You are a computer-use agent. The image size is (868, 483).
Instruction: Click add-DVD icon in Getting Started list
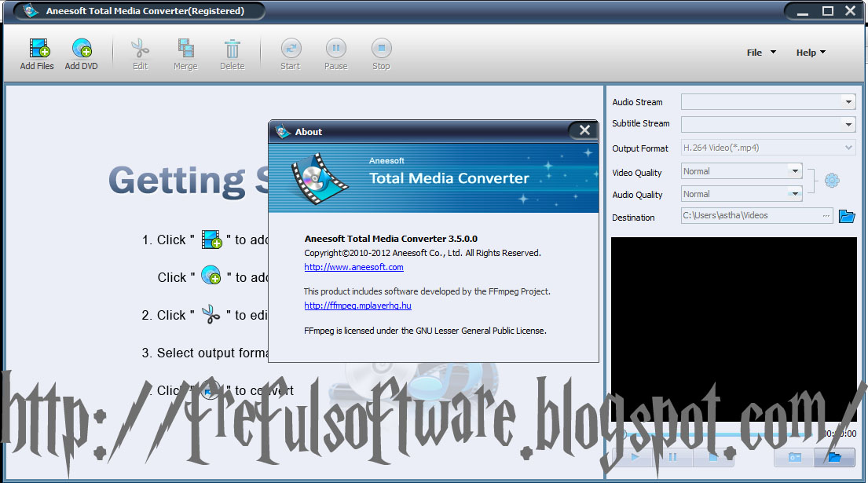click(211, 275)
